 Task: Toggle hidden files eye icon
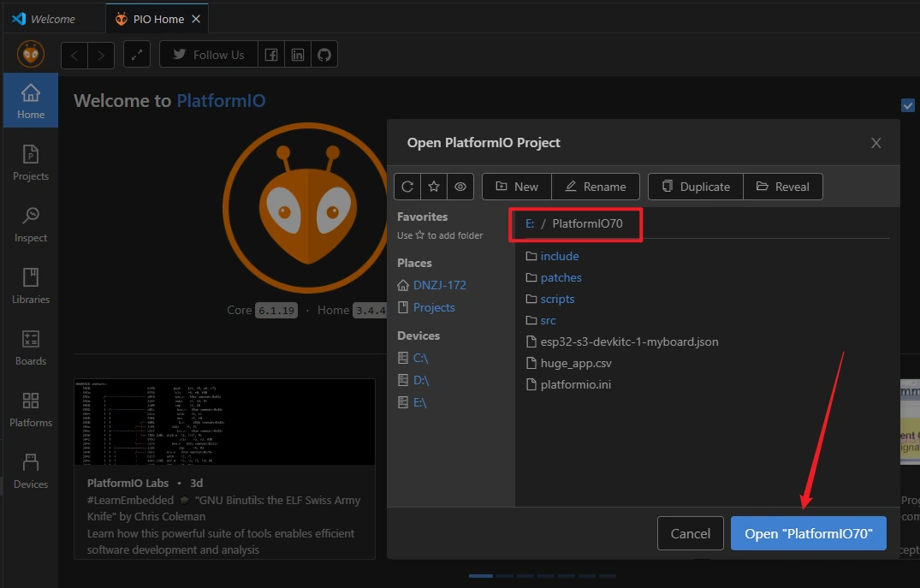tap(460, 187)
